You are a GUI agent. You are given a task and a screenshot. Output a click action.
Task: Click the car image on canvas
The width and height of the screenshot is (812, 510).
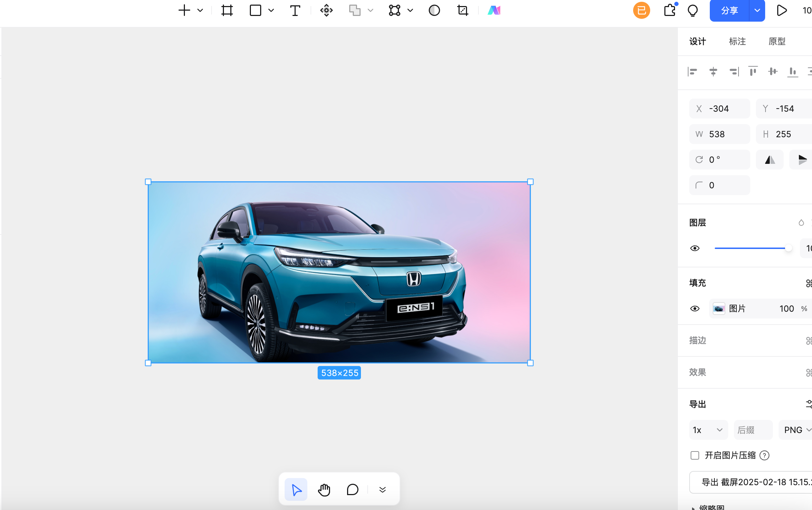[339, 272]
